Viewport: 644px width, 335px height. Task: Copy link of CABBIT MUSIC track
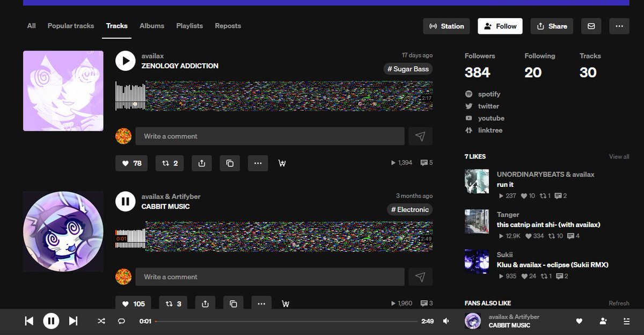pyautogui.click(x=233, y=304)
